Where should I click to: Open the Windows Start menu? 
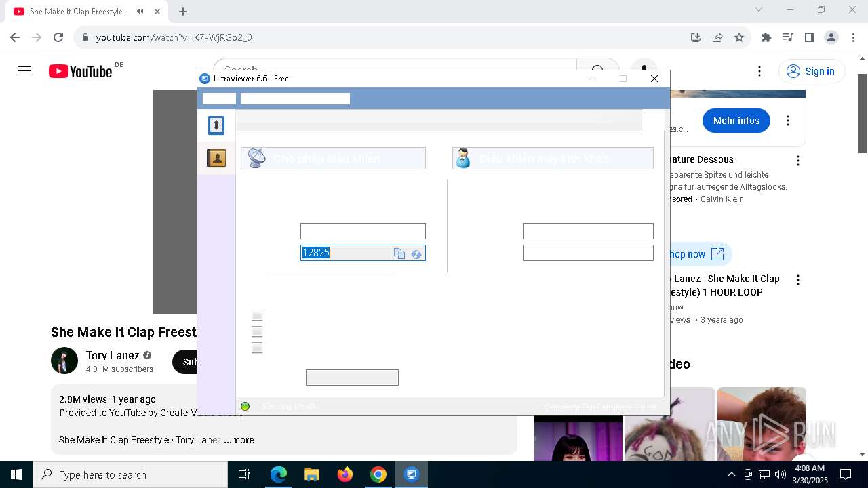16,474
